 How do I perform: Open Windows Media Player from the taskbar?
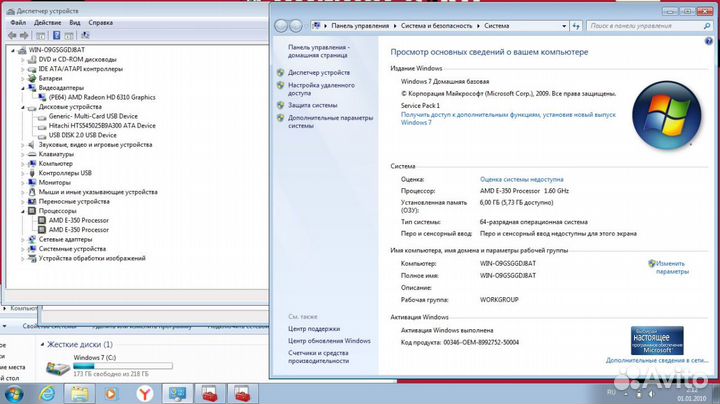111,394
